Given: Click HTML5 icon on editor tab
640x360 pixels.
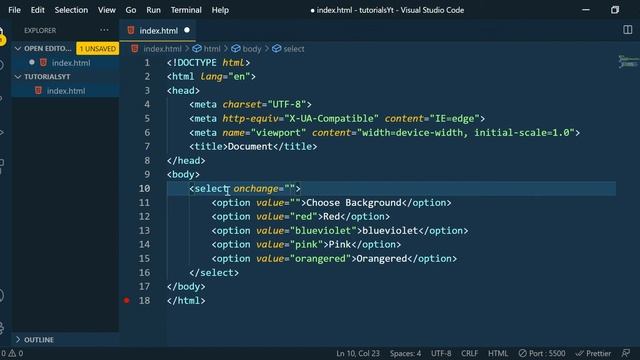Looking at the screenshot, I should (x=131, y=30).
